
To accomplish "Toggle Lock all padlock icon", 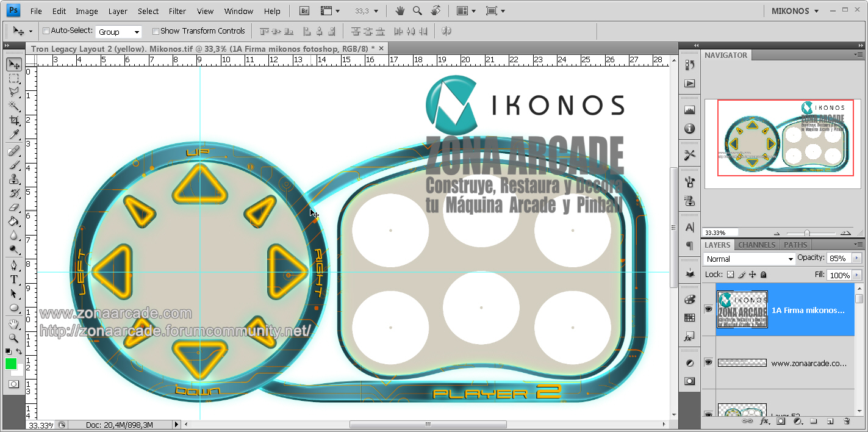I will pos(763,275).
